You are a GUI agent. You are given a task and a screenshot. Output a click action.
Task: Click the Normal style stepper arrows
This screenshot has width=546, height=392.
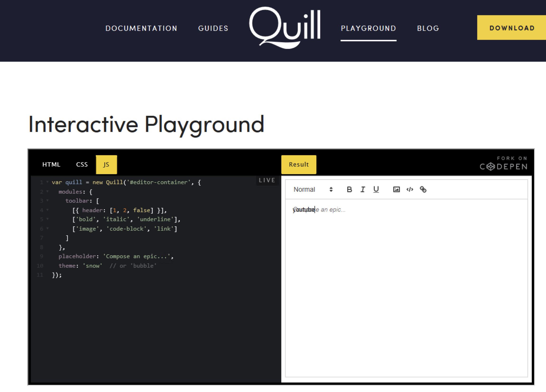[332, 190]
